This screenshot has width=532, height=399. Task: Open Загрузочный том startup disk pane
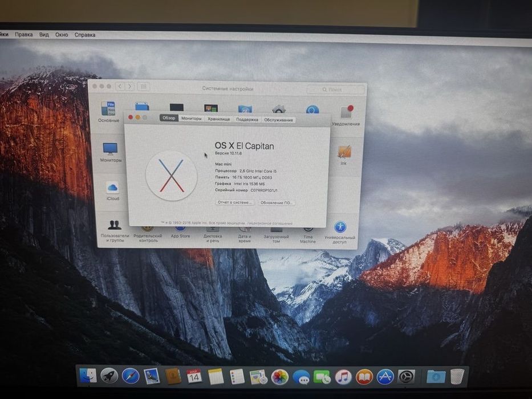276,235
